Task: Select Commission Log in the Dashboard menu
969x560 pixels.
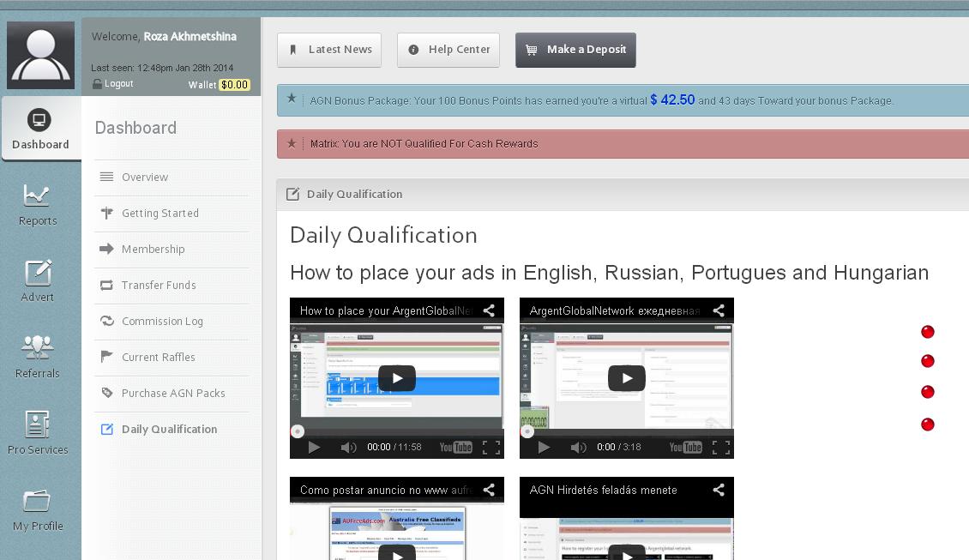Action: click(x=172, y=322)
